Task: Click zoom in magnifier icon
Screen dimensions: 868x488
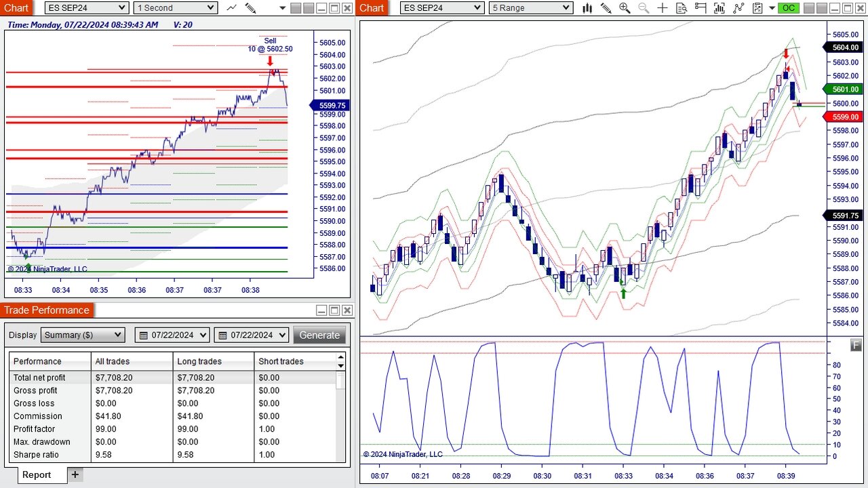Action: click(x=625, y=8)
